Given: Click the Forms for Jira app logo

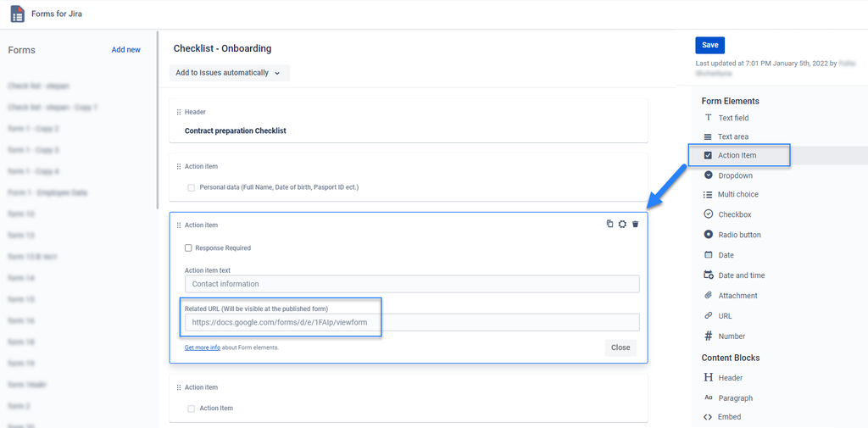Looking at the screenshot, I should pyautogui.click(x=18, y=14).
